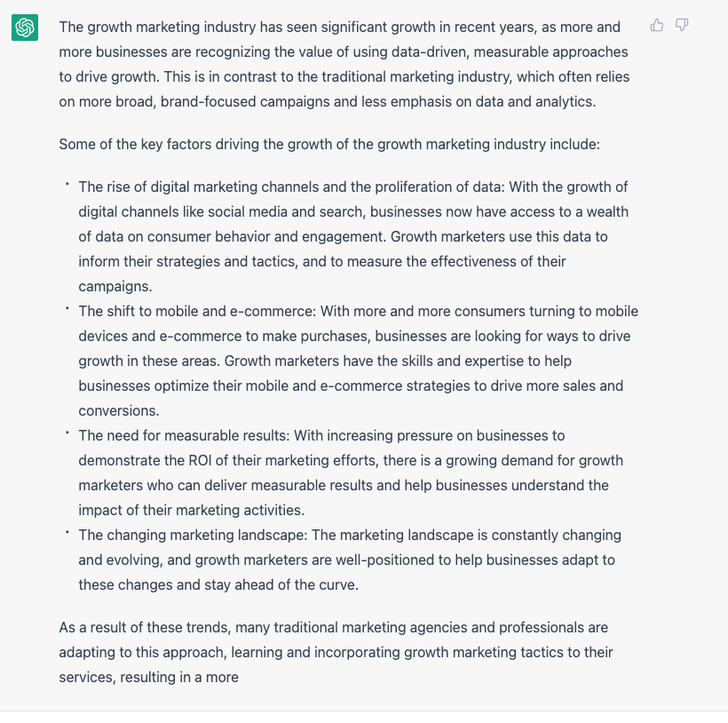This screenshot has height=723, width=728.
Task: Click the first paragraph about growth marketing industry
Action: pyautogui.click(x=344, y=65)
